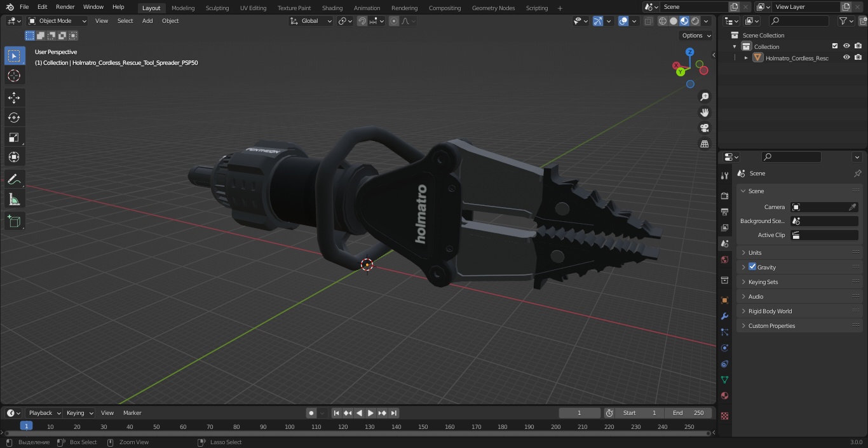Hide Holmatro_Cordless_Resc object in viewport
The height and width of the screenshot is (448, 868).
click(846, 58)
